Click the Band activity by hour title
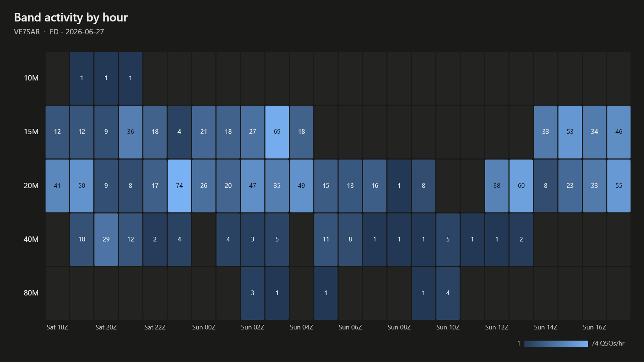 [71, 17]
